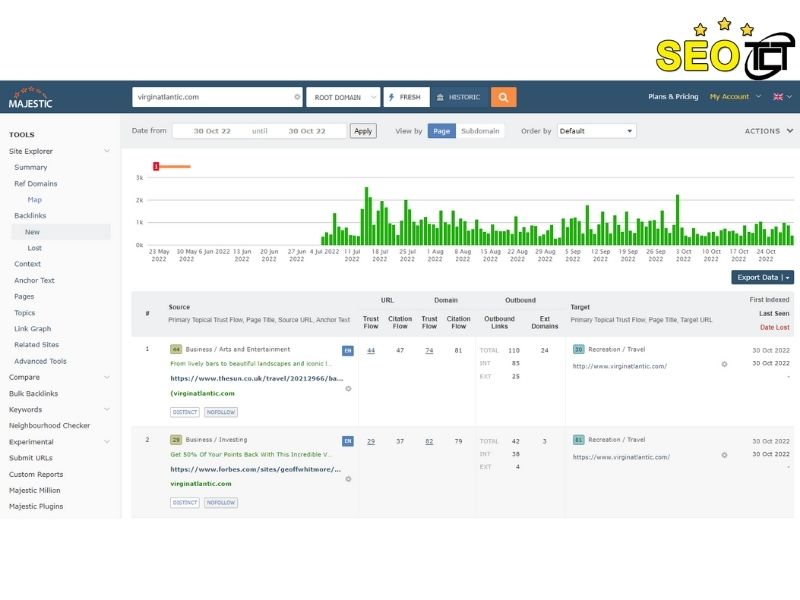800x600 pixels.
Task: Open the forbes.com source URL
Action: pyautogui.click(x=256, y=469)
